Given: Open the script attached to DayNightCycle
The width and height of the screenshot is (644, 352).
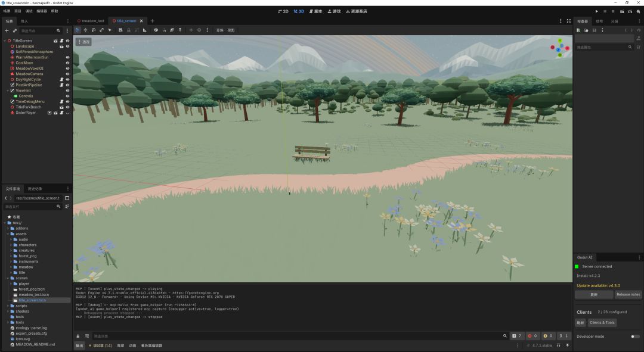Looking at the screenshot, I should click(x=61, y=80).
